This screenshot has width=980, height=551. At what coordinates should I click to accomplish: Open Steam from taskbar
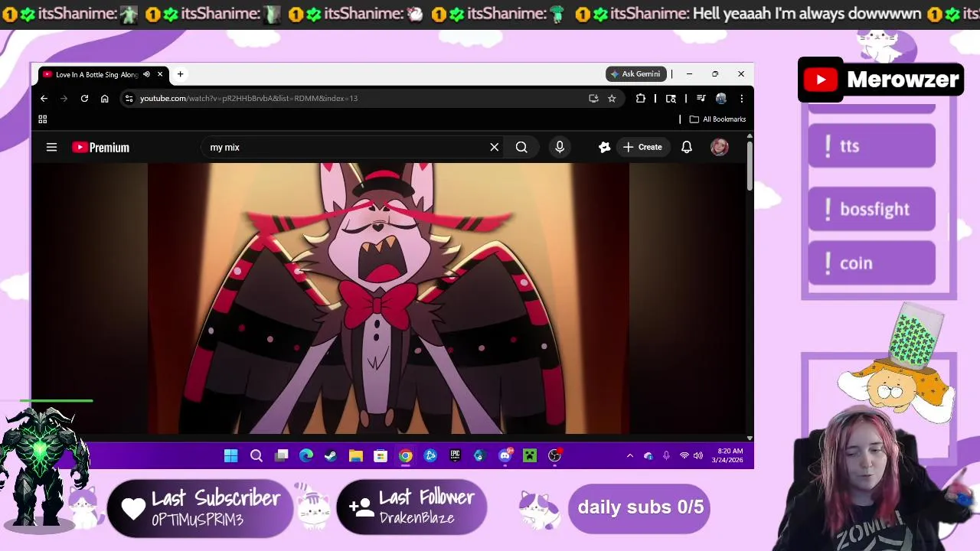coord(331,456)
